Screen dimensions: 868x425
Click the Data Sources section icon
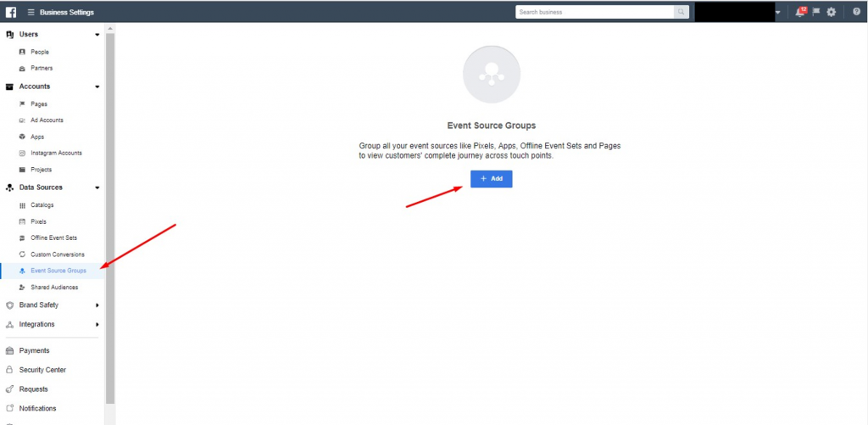tap(9, 187)
